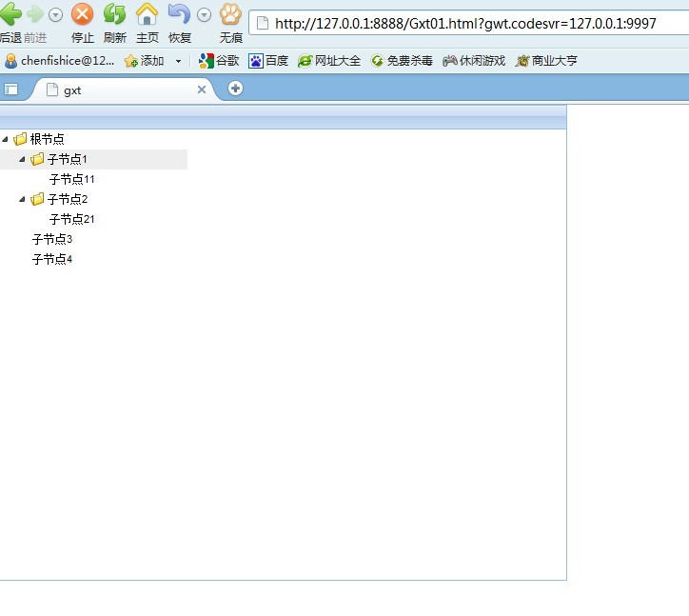Open the dropdown arrow next to 添加
The image size is (689, 616).
[x=178, y=61]
